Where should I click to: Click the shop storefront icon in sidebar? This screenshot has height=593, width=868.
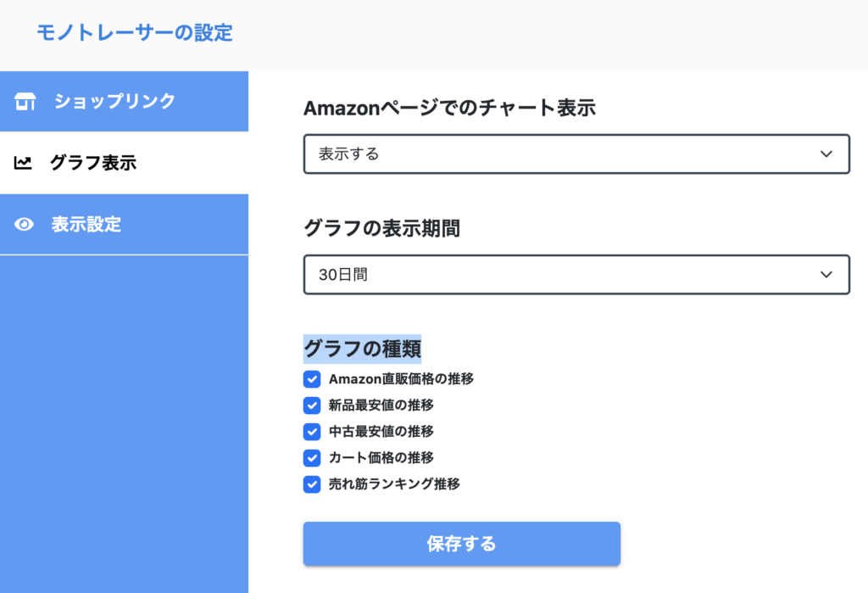coord(25,102)
